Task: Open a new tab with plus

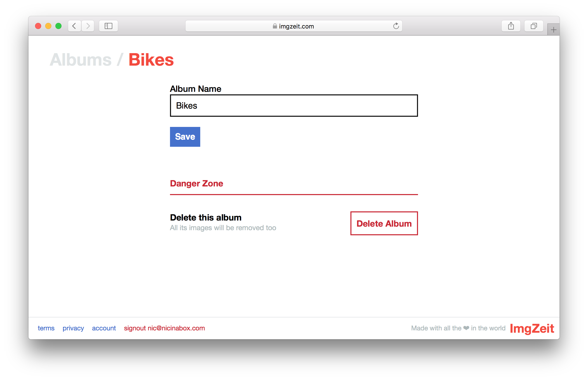Action: coord(553,30)
